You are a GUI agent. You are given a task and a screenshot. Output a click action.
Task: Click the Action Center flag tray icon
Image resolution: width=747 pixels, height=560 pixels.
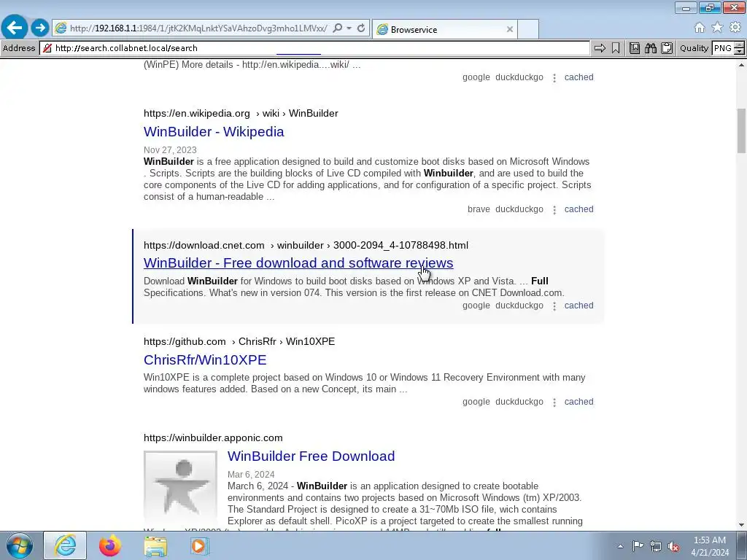click(x=638, y=546)
